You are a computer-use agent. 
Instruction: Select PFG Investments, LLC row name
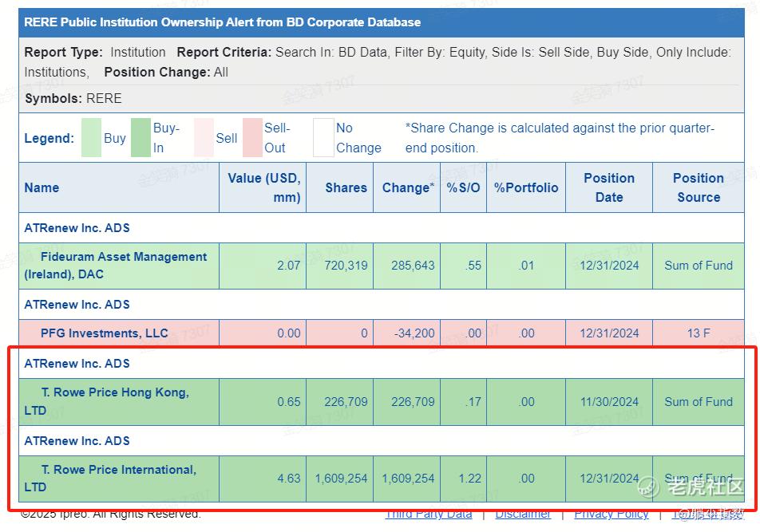pyautogui.click(x=105, y=333)
